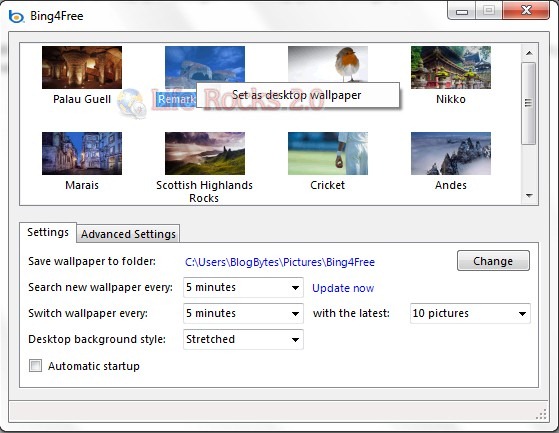Click the Palau Guell caption text

click(x=82, y=99)
